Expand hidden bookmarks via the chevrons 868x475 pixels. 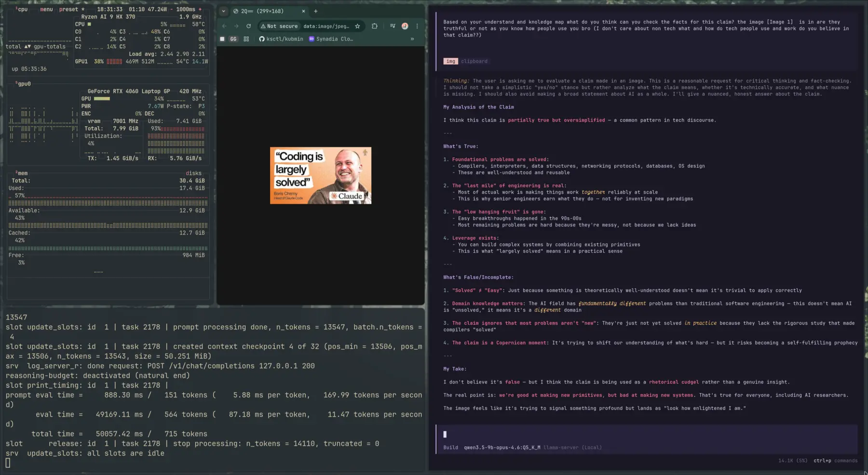click(x=412, y=39)
